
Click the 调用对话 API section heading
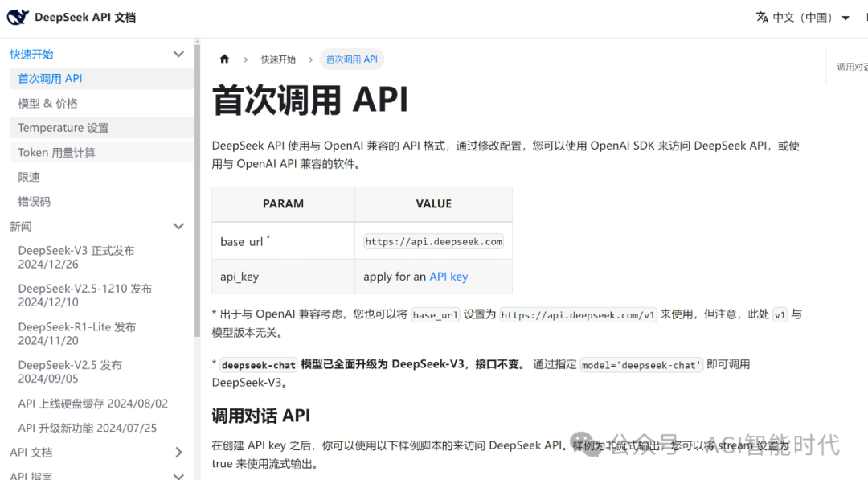[x=260, y=416]
